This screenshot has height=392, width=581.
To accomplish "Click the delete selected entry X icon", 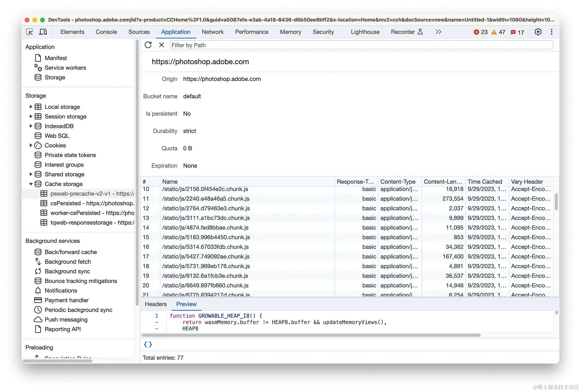I will 162,45.
